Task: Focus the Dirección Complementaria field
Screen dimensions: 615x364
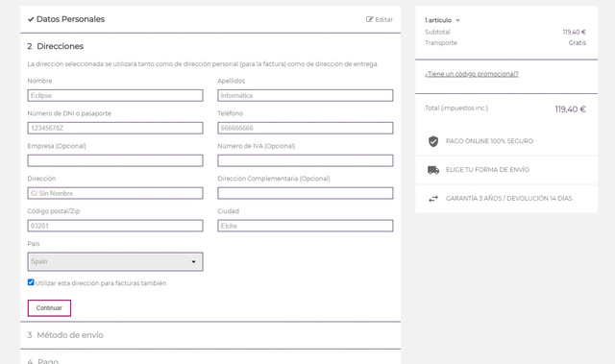Action: click(306, 193)
